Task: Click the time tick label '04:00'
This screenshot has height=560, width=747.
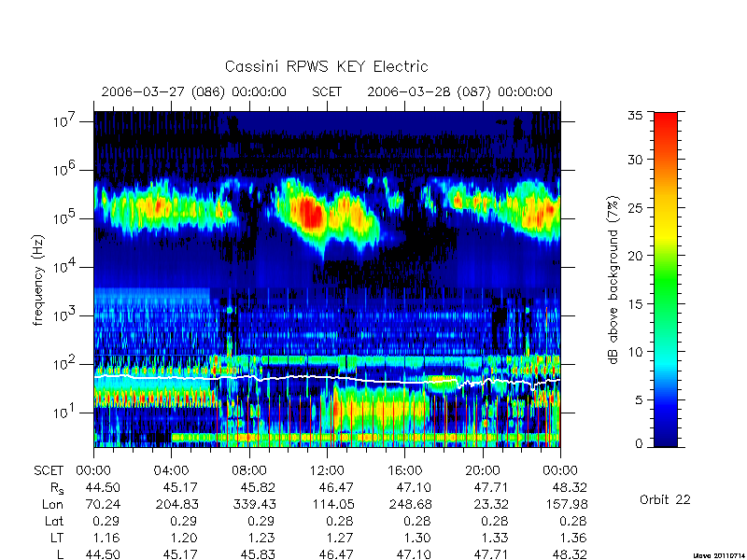Action: [x=171, y=471]
